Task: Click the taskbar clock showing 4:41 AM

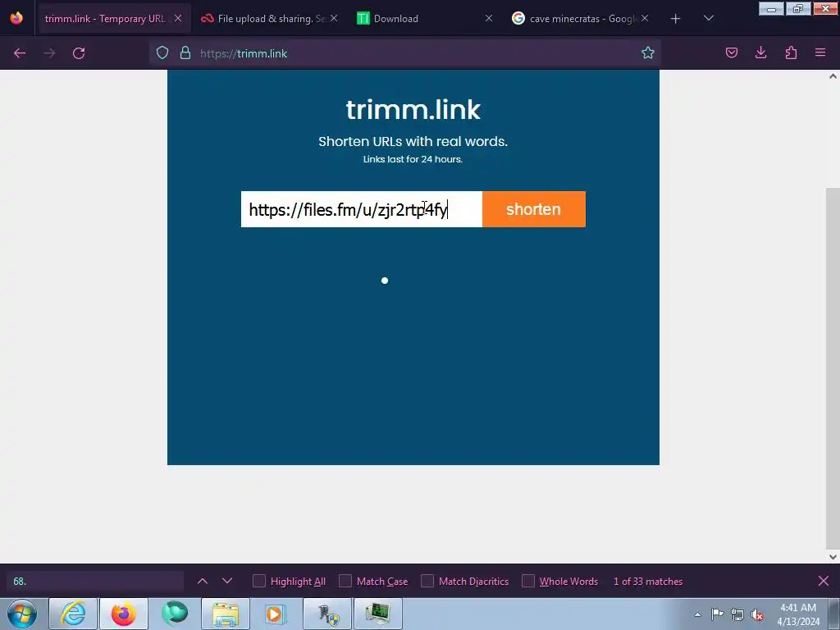Action: click(x=798, y=614)
